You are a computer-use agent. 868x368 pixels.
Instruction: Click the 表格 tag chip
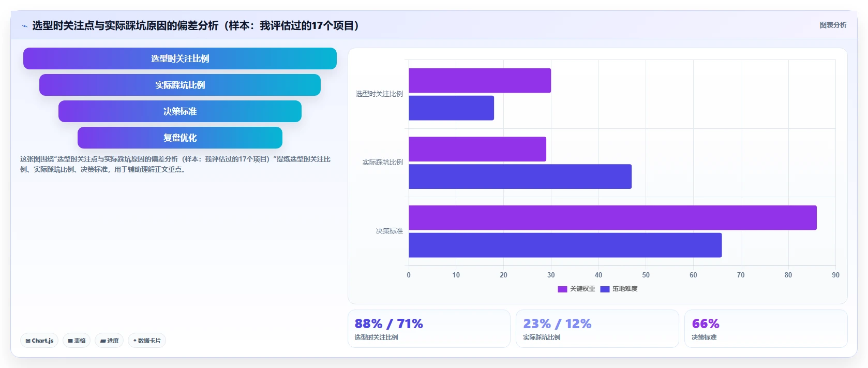(77, 341)
